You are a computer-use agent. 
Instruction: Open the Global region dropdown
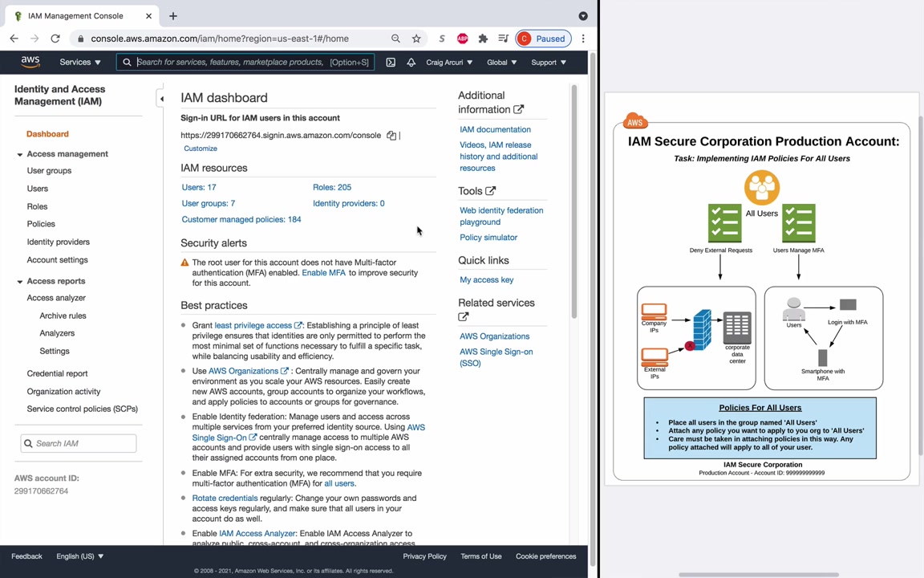501,62
